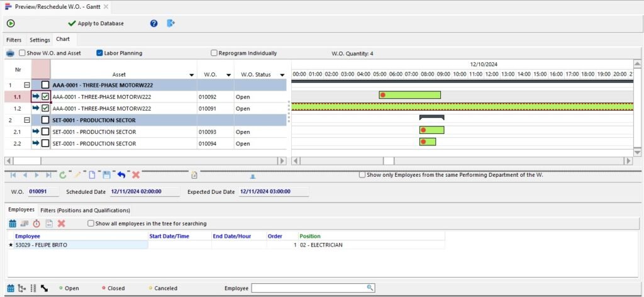
Task: Open the W.O. column filter dropdown arrow
Action: pyautogui.click(x=228, y=75)
